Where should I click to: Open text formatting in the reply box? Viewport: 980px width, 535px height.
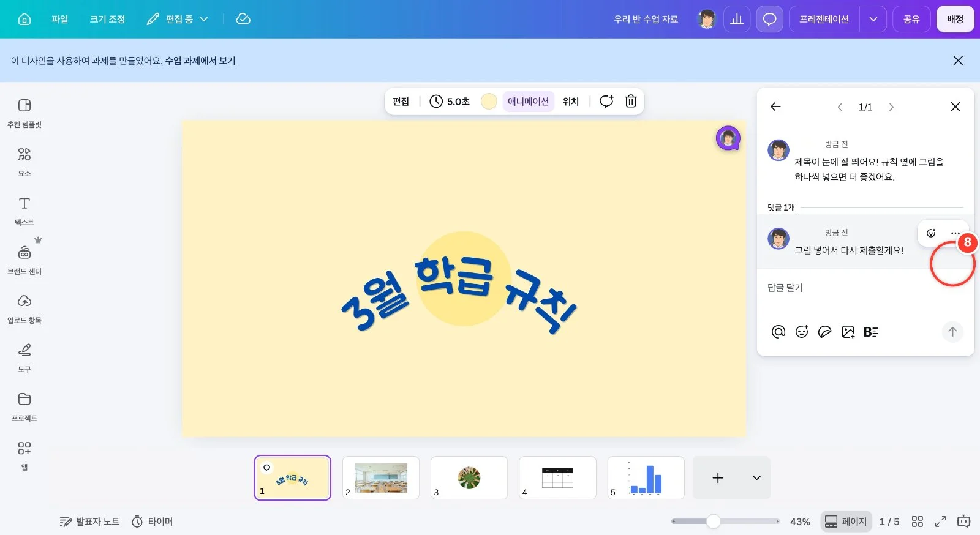point(871,332)
